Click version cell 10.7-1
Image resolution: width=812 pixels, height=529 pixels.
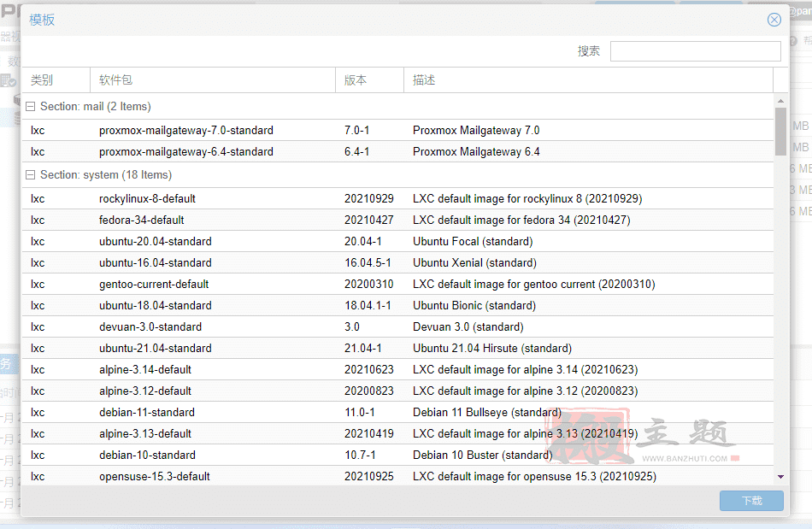click(360, 455)
